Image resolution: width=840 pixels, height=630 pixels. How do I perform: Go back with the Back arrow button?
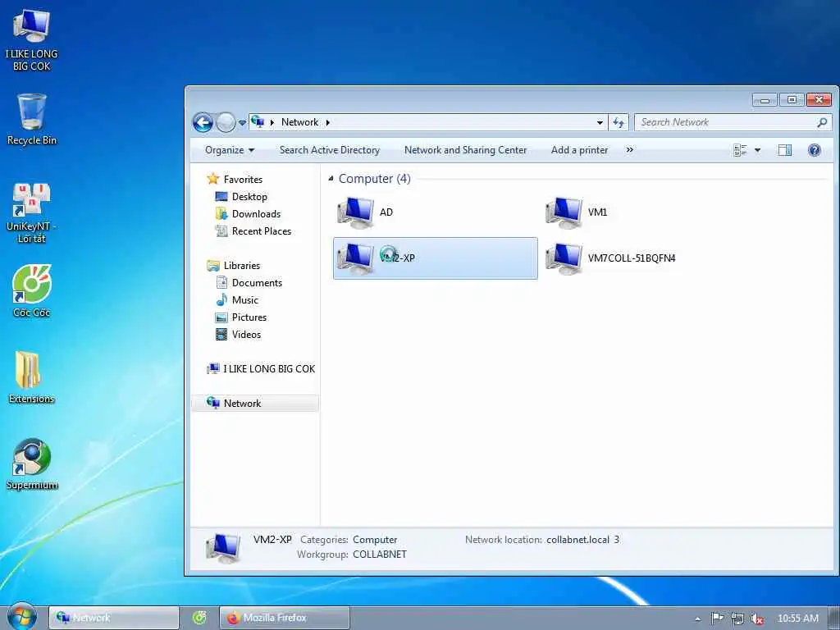point(203,123)
